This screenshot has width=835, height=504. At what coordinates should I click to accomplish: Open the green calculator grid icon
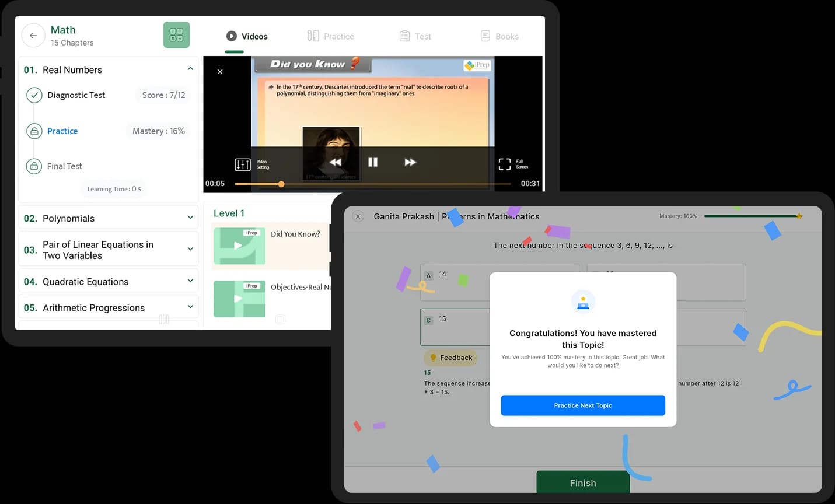(176, 35)
